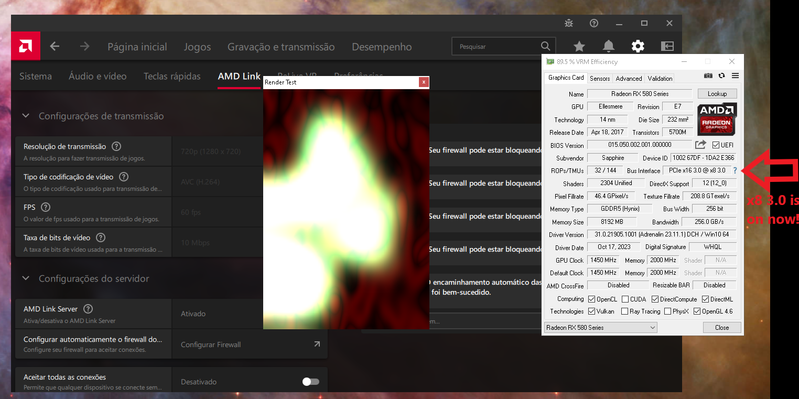Collapse Configurações do servidor section
The image size is (799, 399).
25,279
